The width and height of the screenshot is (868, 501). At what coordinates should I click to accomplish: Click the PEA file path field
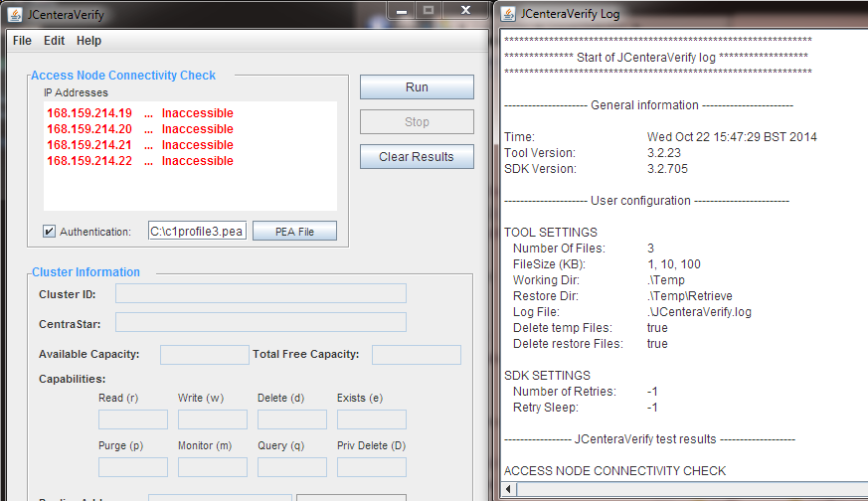pos(197,231)
